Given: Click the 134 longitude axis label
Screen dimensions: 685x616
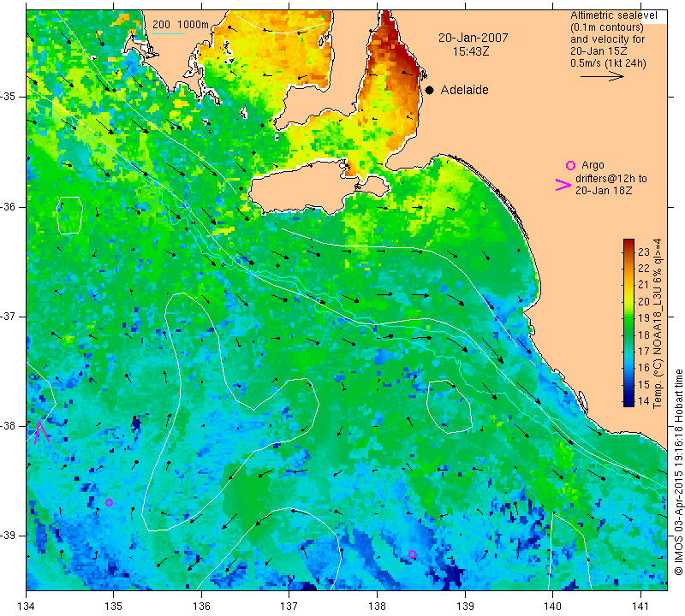Looking at the screenshot, I should coord(27,607).
